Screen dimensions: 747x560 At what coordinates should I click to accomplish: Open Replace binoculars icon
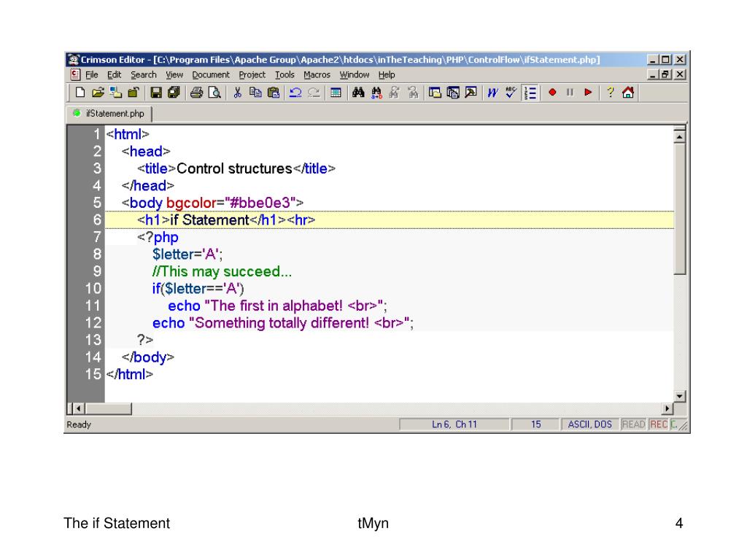point(376,93)
